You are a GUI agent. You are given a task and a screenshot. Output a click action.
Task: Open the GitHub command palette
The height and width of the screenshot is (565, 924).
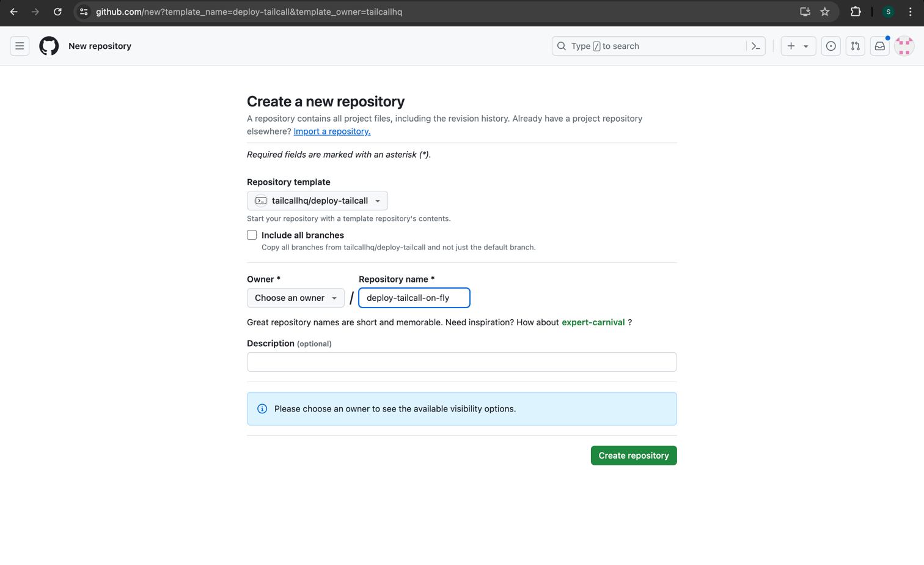(x=755, y=46)
